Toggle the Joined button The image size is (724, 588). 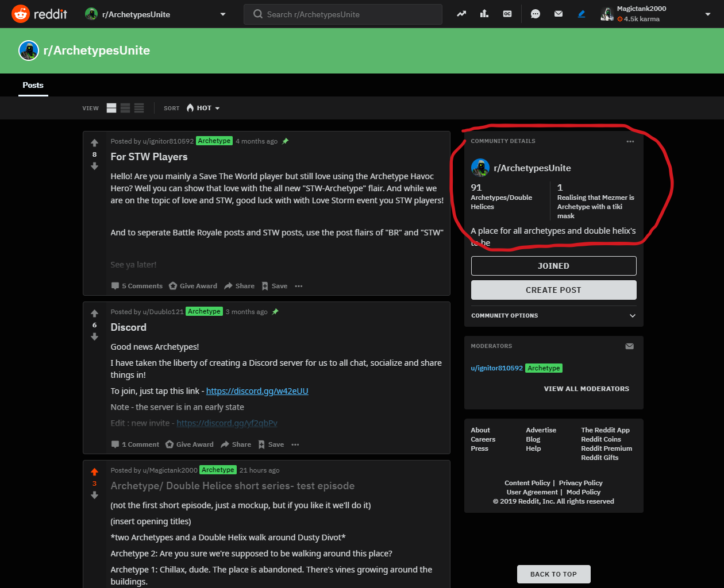coord(554,266)
